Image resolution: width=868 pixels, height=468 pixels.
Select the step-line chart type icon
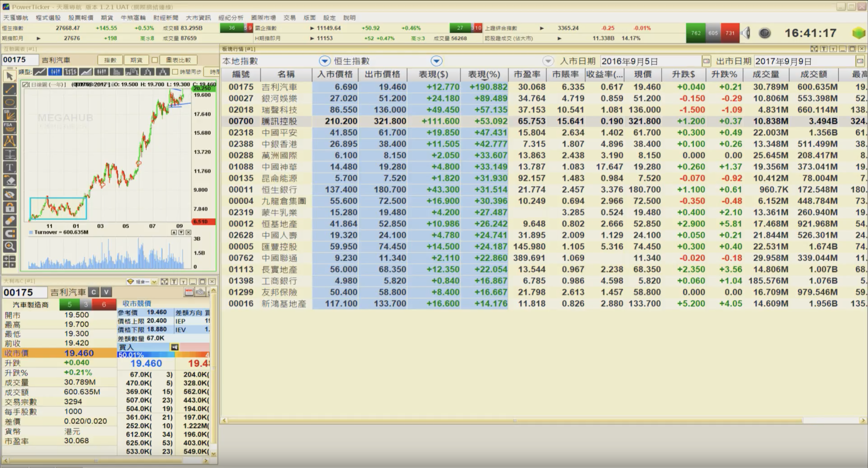coord(132,72)
